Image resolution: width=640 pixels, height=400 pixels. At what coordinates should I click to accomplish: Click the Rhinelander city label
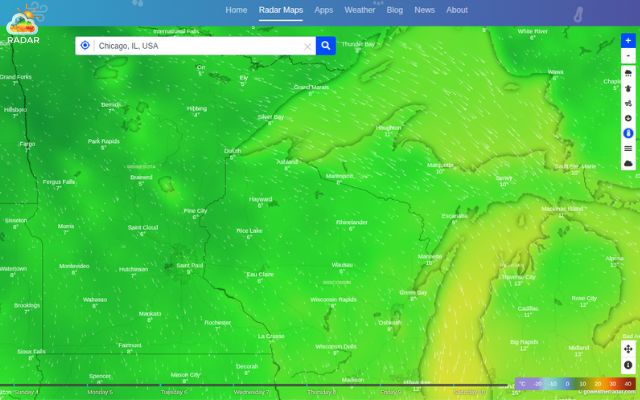[x=352, y=222]
